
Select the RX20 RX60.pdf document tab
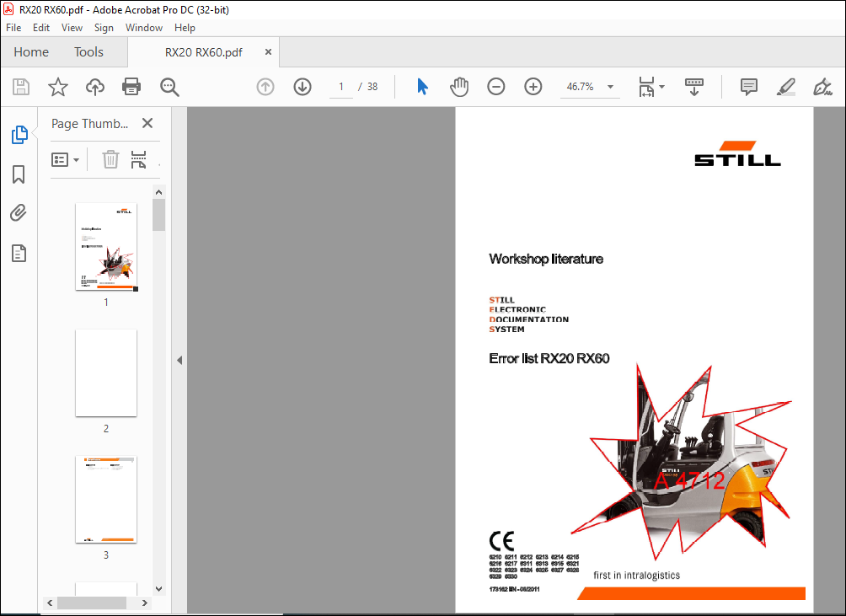click(203, 52)
